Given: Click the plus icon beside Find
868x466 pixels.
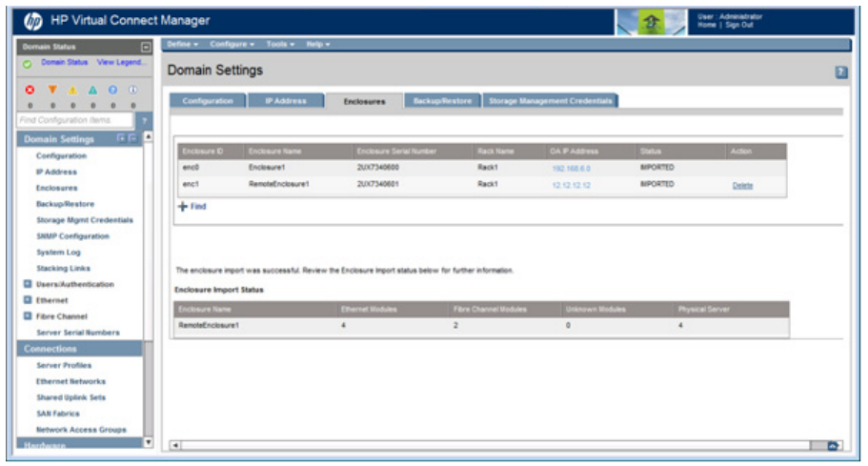Looking at the screenshot, I should [x=182, y=207].
